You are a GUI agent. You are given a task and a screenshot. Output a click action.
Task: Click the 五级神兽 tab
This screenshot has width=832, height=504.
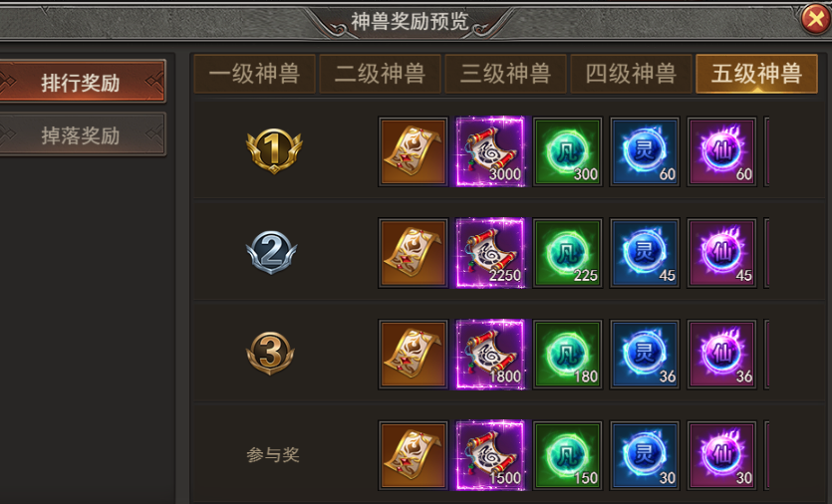coord(756,74)
